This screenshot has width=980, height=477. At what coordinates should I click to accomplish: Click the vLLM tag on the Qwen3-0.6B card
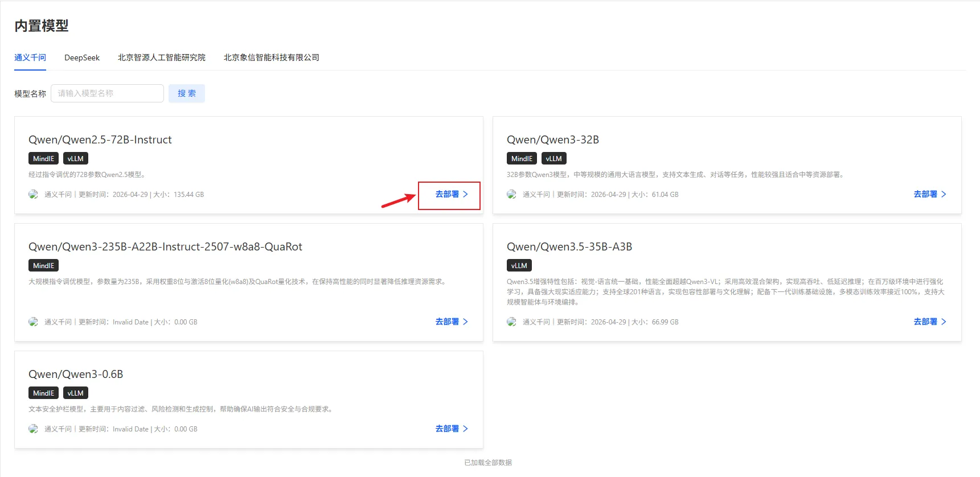(x=76, y=393)
